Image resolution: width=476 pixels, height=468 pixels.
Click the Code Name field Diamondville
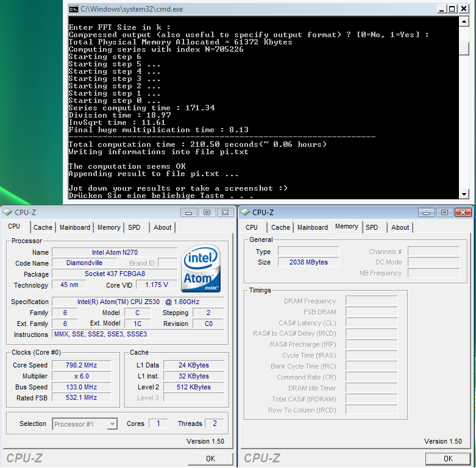(84, 263)
